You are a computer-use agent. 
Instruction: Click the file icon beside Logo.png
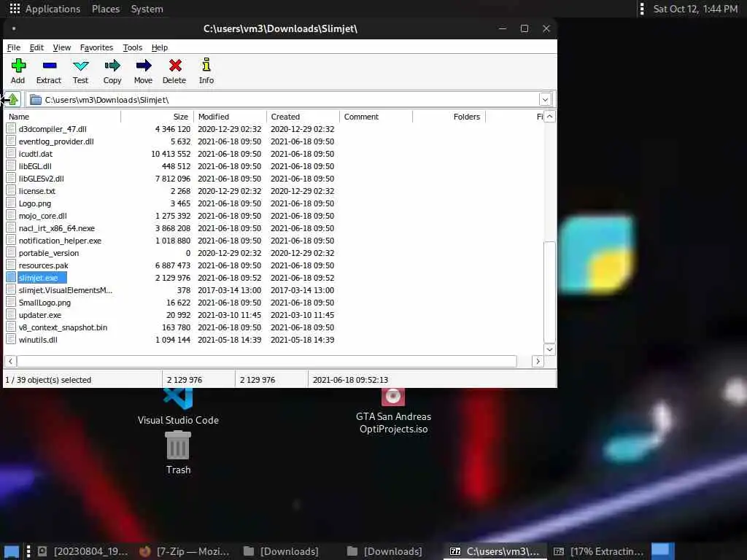tap(11, 203)
